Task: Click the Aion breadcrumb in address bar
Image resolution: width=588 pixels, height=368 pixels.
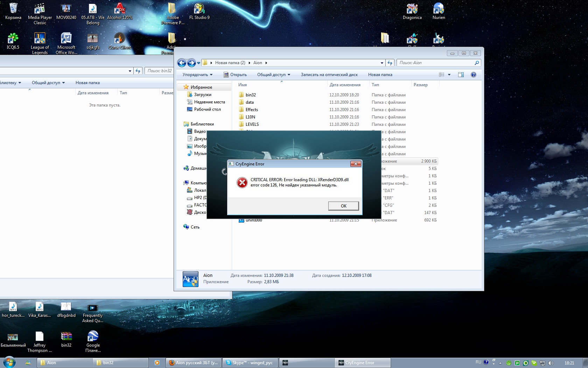Action: [258, 63]
